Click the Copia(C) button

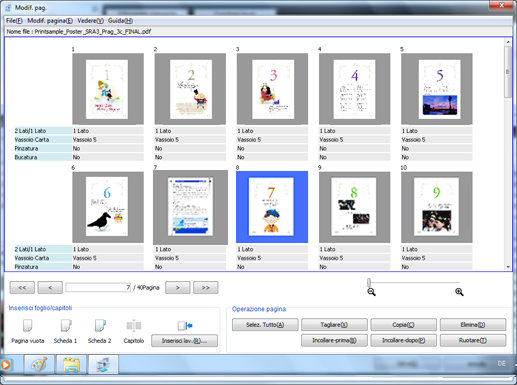click(403, 325)
